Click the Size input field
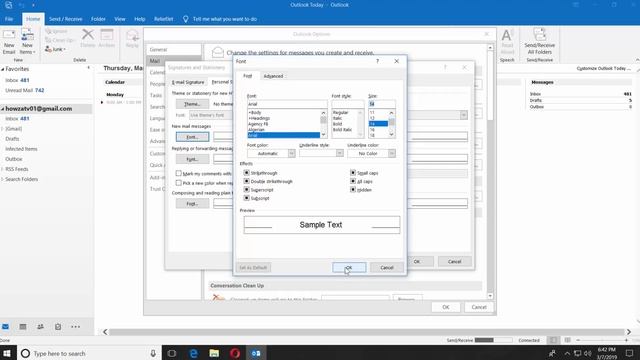This screenshot has height=360, width=640. (x=382, y=104)
